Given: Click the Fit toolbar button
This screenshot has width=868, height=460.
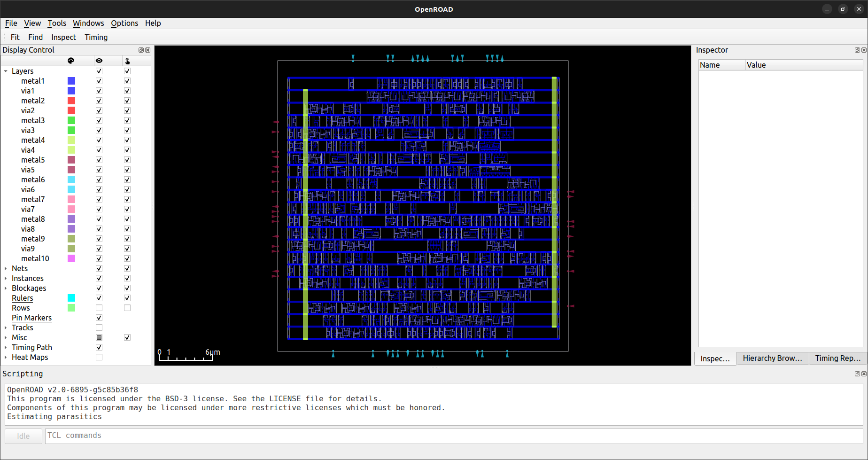Looking at the screenshot, I should pyautogui.click(x=15, y=37).
